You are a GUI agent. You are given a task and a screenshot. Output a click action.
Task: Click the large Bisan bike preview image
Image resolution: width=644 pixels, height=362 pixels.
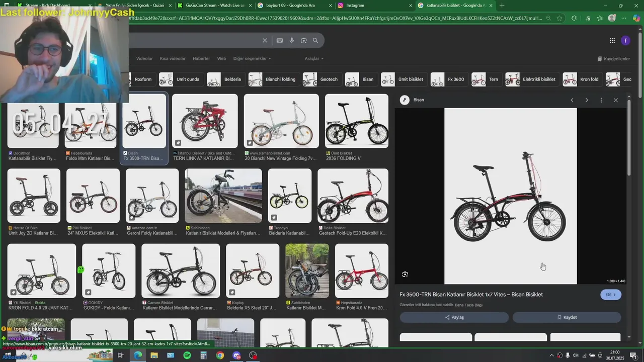510,196
